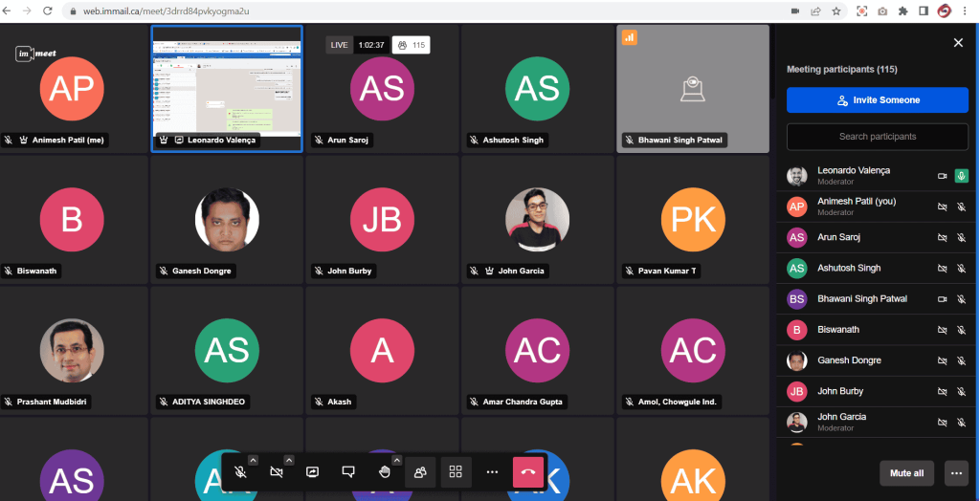
Task: Close the Meeting participants panel
Action: (958, 43)
